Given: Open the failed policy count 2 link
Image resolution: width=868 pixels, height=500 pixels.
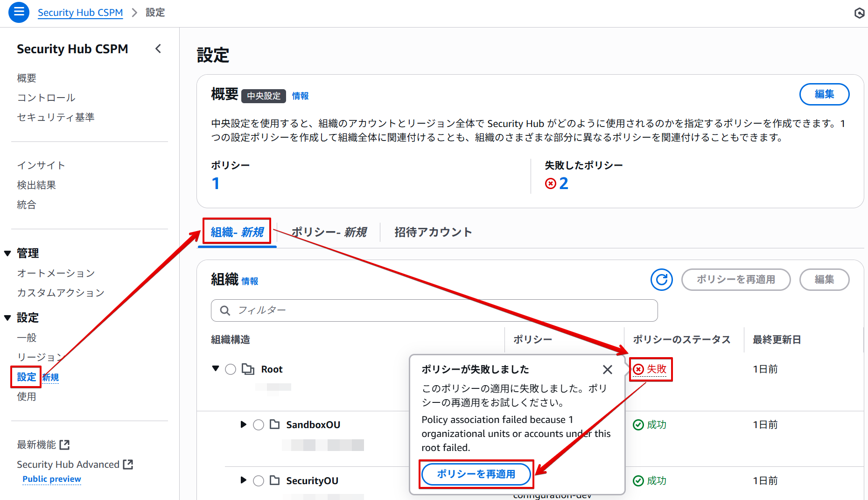Looking at the screenshot, I should tap(563, 183).
